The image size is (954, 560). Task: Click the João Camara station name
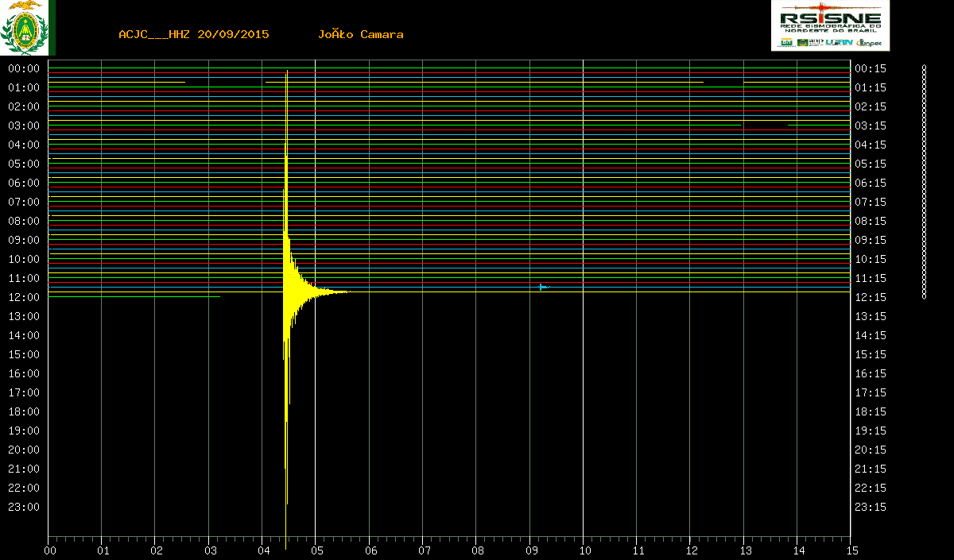click(x=360, y=34)
